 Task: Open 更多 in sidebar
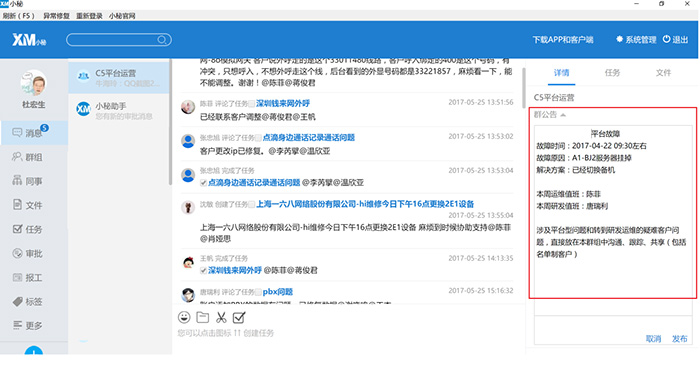[34, 325]
